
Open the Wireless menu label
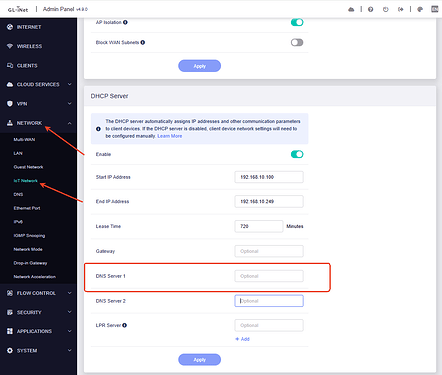pyautogui.click(x=29, y=46)
